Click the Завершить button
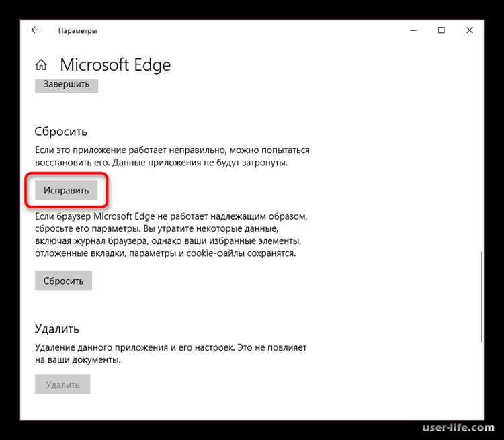 (67, 85)
